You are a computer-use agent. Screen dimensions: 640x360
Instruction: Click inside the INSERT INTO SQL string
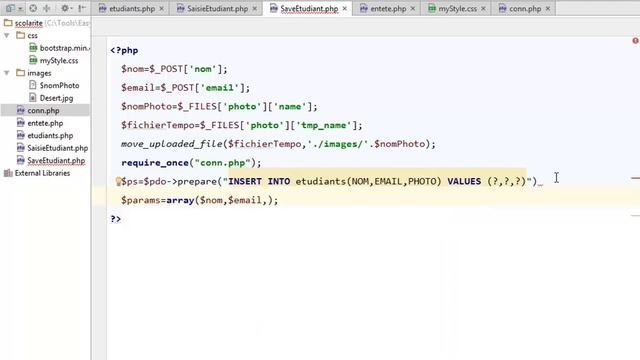[377, 181]
